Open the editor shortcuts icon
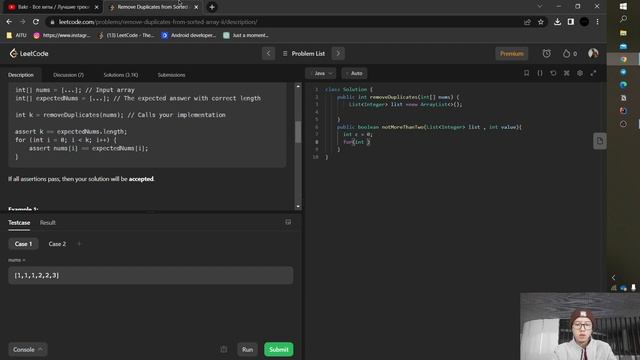This screenshot has width=640, height=360. (567, 73)
